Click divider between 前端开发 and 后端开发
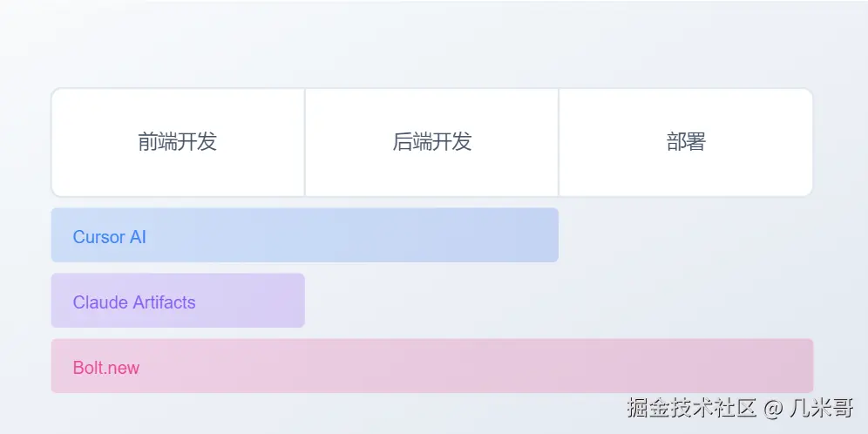868x434 pixels. coord(304,142)
